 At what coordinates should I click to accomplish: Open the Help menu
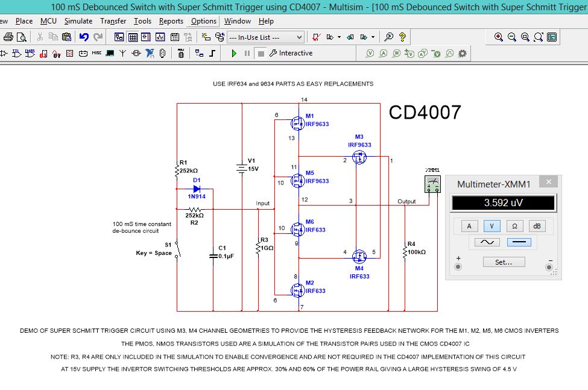pyautogui.click(x=266, y=21)
